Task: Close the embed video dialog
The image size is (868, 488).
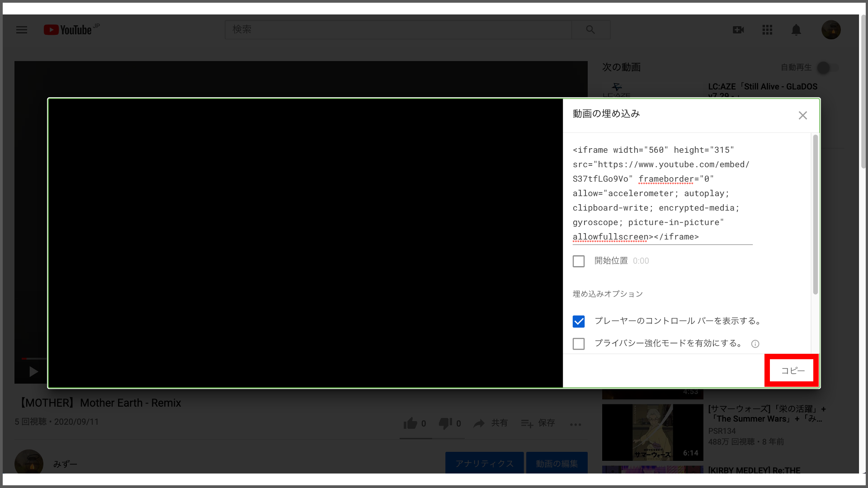Action: pyautogui.click(x=802, y=115)
